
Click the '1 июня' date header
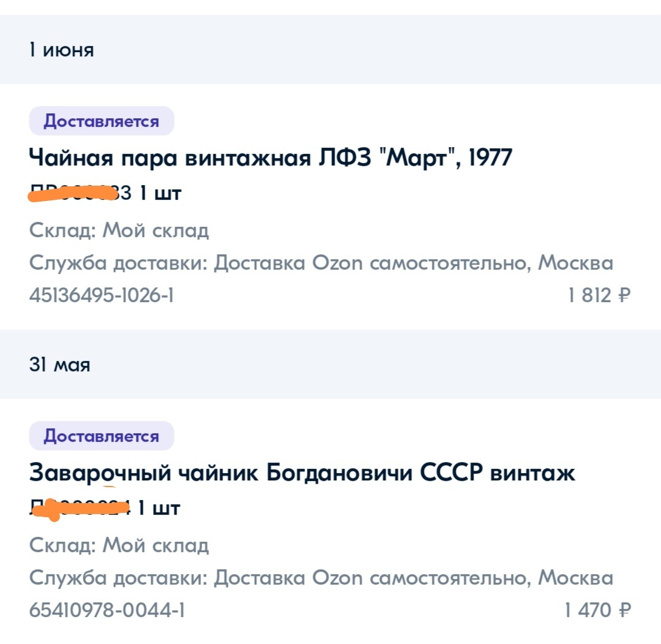tap(61, 50)
